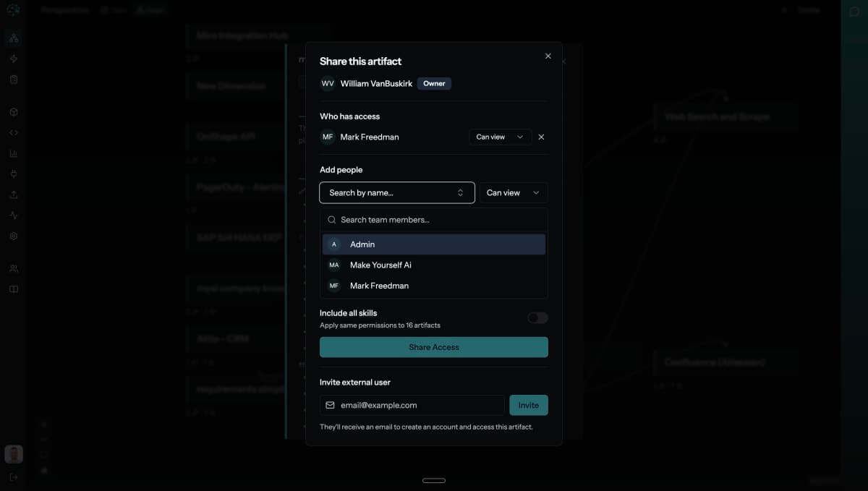Click the globe icon in the left sidebar
Screen dimensions: 868x491
pyautogui.click(x=12, y=111)
